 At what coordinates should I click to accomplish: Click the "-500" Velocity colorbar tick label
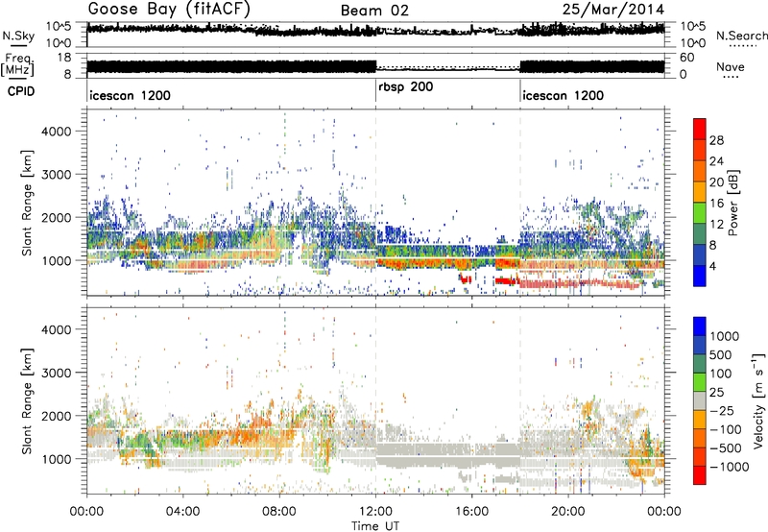coord(726,447)
